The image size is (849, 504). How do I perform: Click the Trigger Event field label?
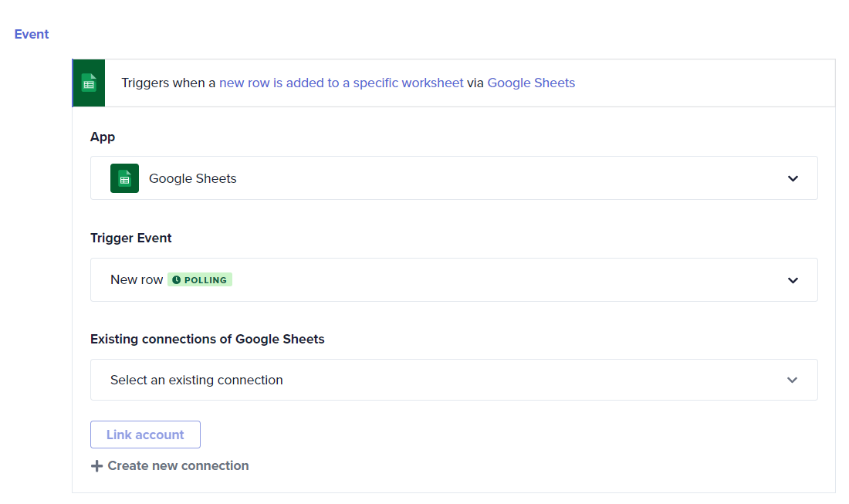point(131,238)
